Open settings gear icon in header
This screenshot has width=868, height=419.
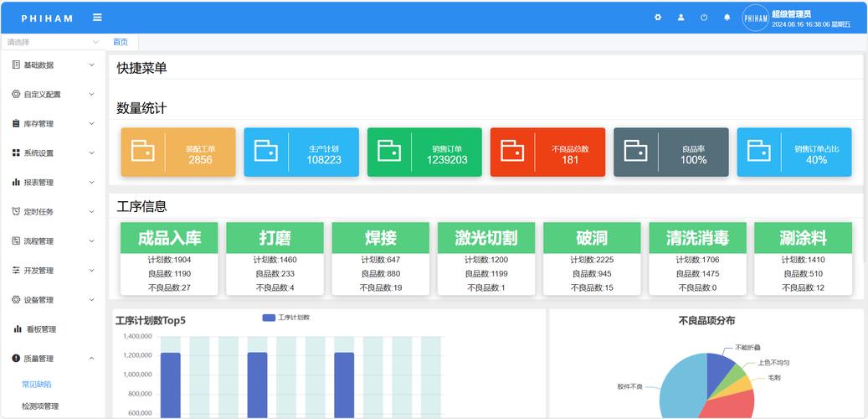coord(658,18)
